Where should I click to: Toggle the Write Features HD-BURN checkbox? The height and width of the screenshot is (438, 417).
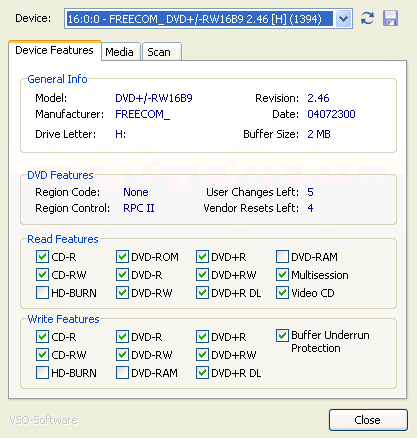coord(42,373)
